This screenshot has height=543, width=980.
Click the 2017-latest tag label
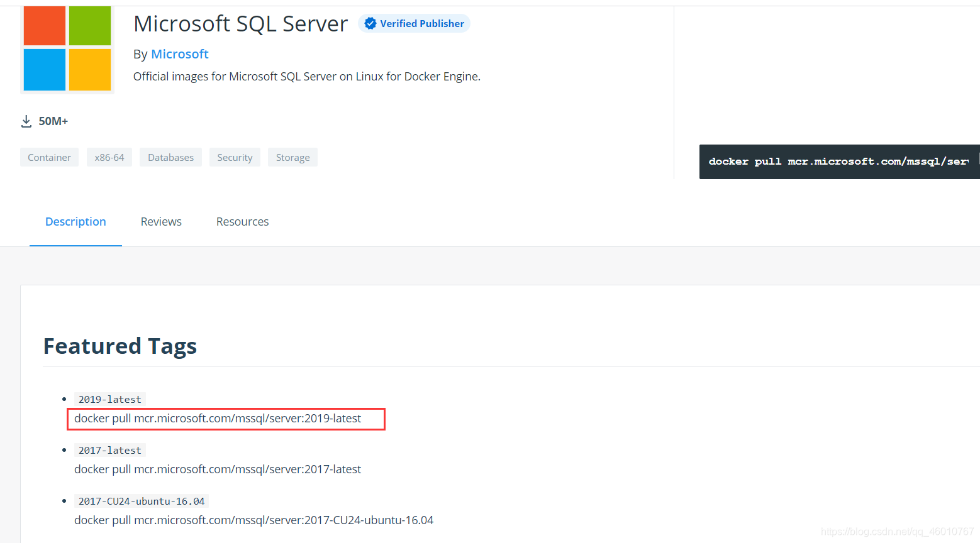click(x=110, y=450)
